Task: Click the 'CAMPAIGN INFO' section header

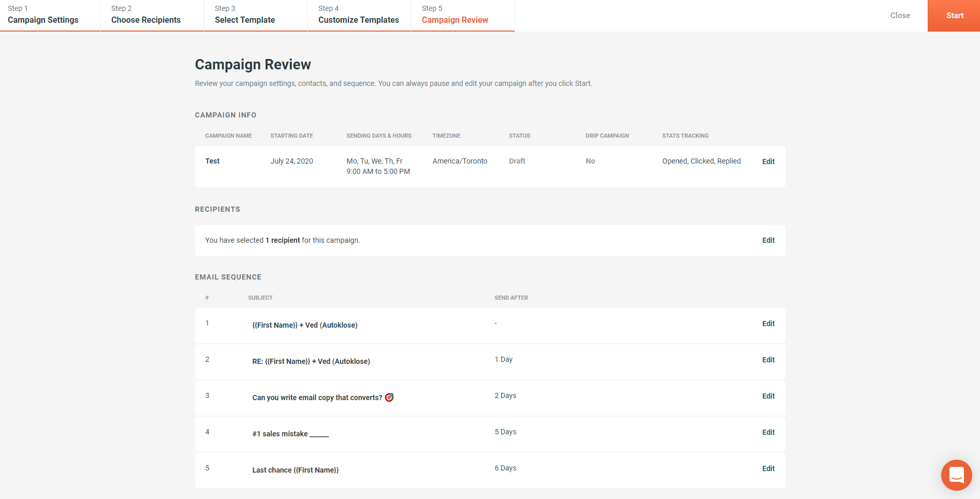Action: pyautogui.click(x=225, y=115)
